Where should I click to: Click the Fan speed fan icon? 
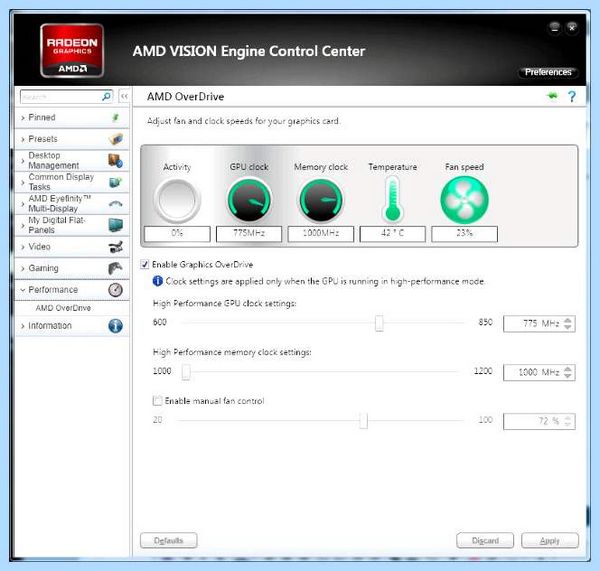[465, 200]
